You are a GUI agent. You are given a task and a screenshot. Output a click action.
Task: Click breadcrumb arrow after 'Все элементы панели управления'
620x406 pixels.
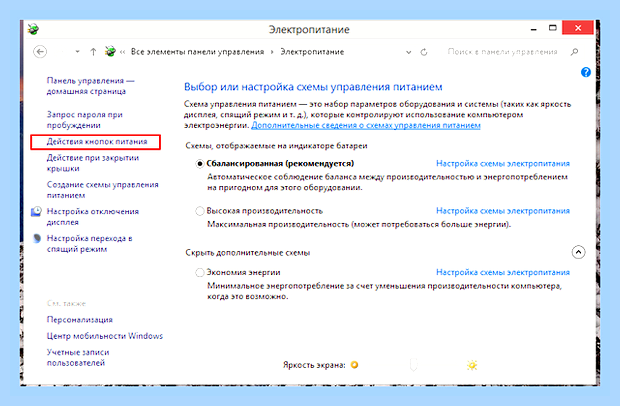272,52
